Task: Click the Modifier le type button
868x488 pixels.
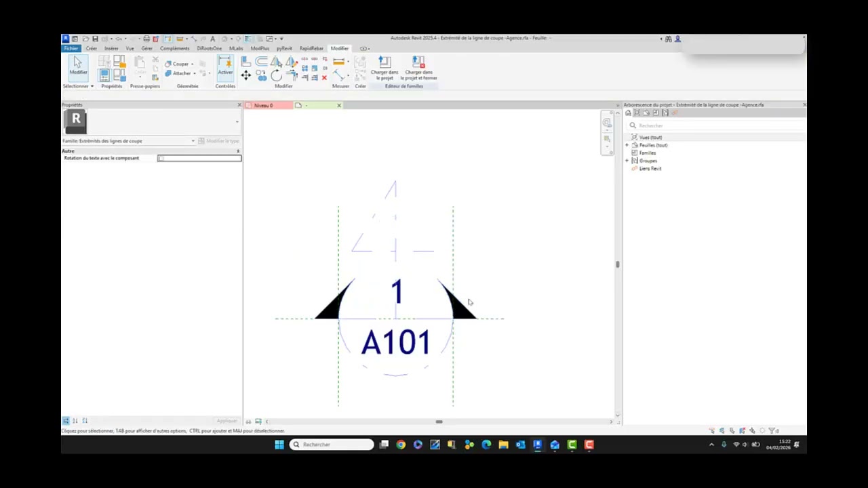Action: [218, 141]
